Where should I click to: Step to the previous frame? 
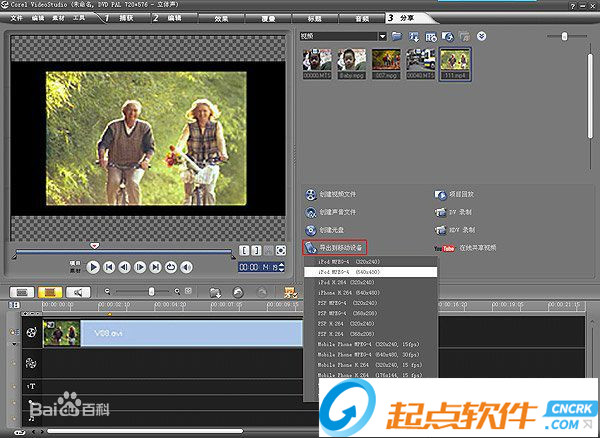coord(124,267)
